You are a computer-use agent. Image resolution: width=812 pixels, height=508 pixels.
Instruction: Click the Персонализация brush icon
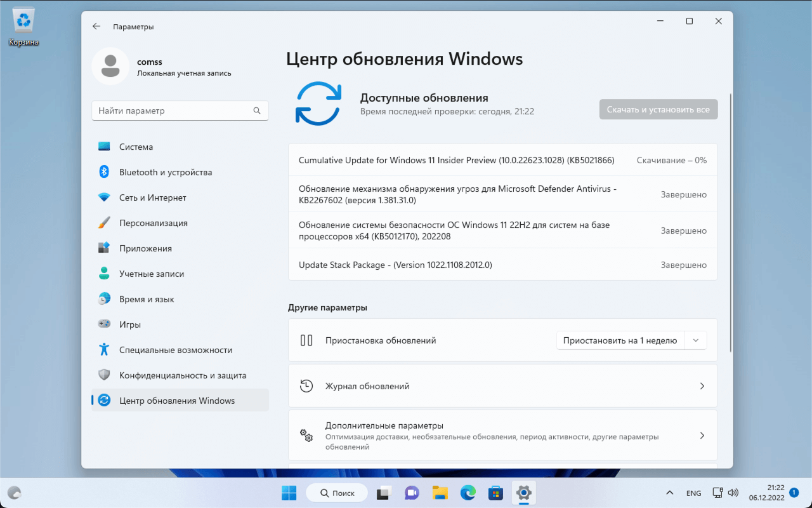pos(105,223)
